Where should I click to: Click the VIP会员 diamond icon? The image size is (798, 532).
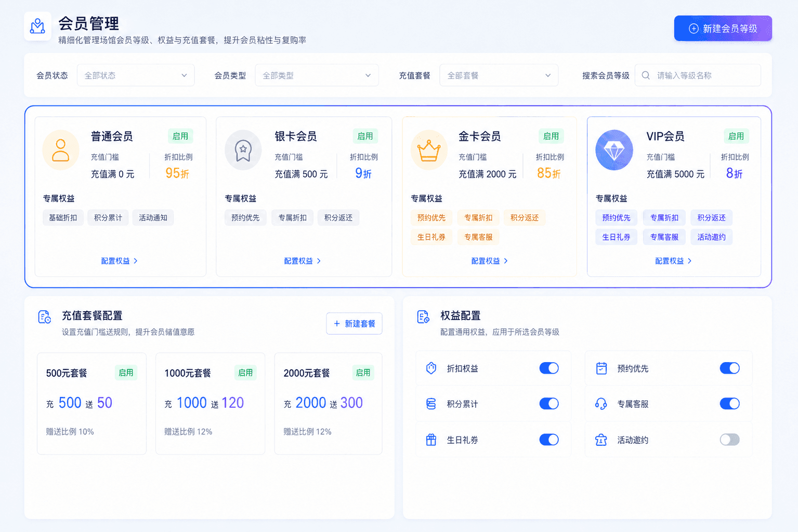coord(614,150)
